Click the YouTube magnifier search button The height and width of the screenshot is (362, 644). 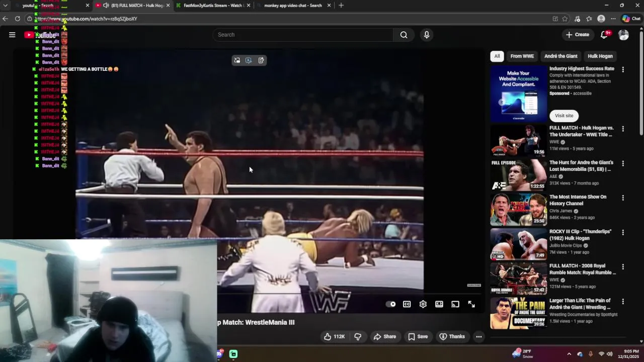click(x=404, y=35)
